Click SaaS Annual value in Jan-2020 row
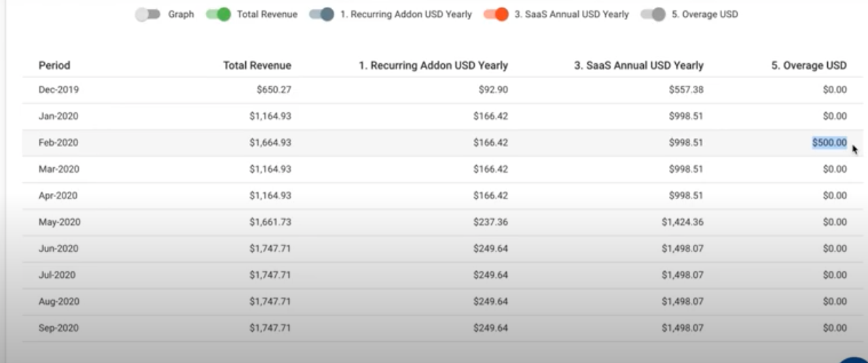868x363 pixels. pyautogui.click(x=686, y=116)
